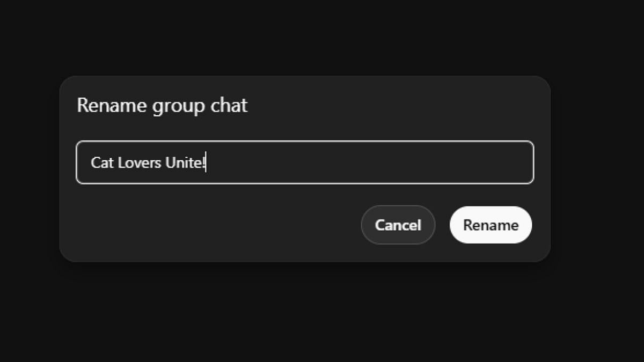Place cursor after "Unite!" at text end

click(x=207, y=162)
